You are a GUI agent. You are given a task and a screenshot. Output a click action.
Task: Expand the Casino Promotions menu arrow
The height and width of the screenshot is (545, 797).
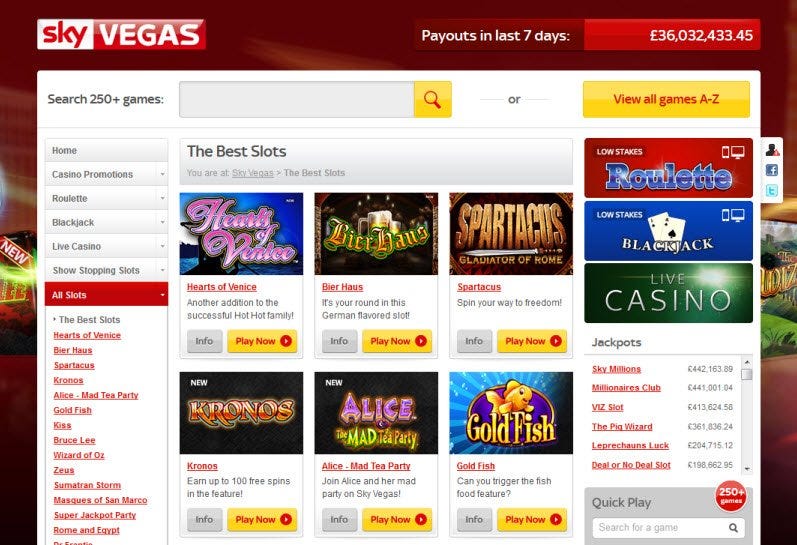coord(163,174)
